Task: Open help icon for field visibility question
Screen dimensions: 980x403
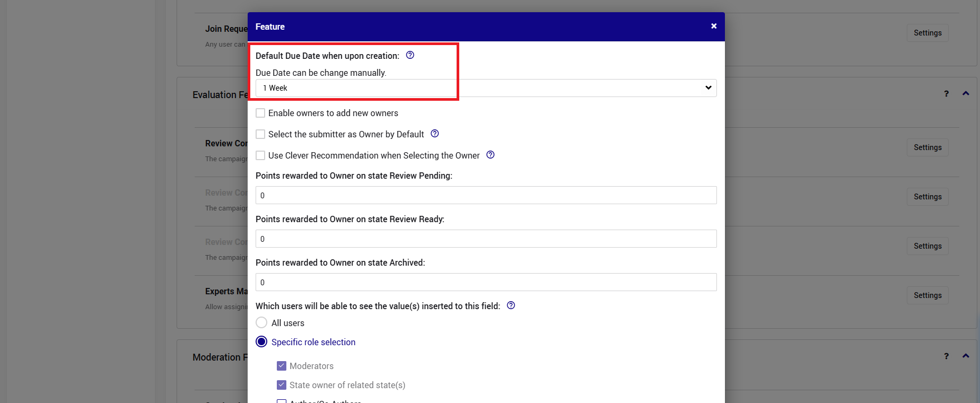Action: point(511,305)
